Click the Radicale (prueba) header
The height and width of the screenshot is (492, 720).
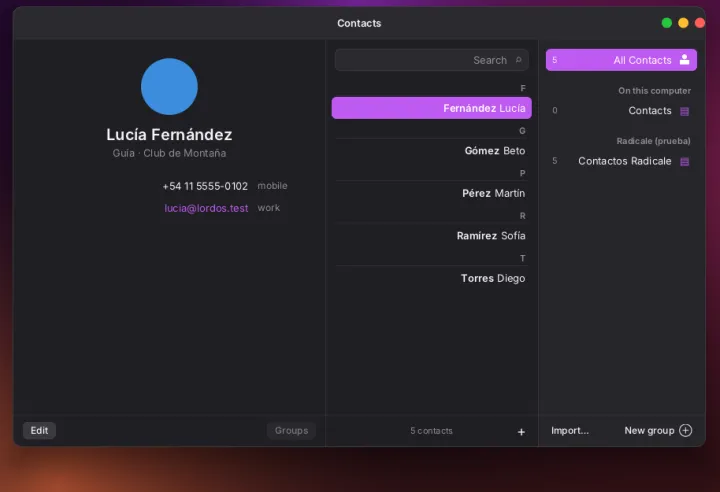tap(653, 141)
